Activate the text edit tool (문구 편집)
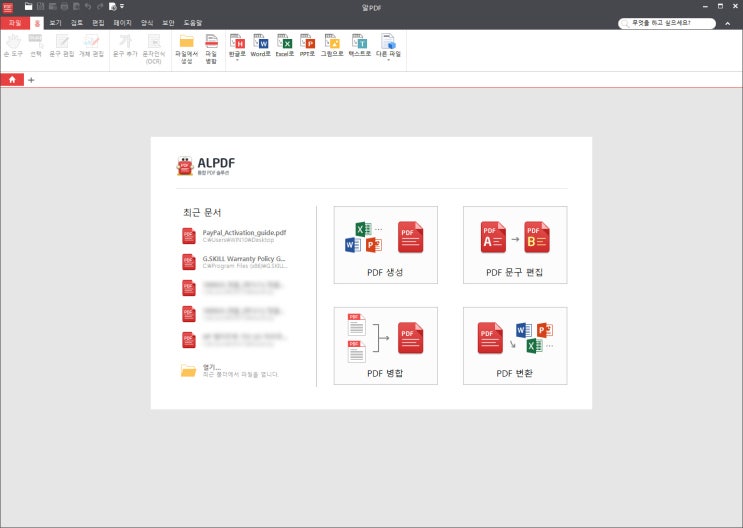Screen dimensions: 743x528 coord(62,46)
